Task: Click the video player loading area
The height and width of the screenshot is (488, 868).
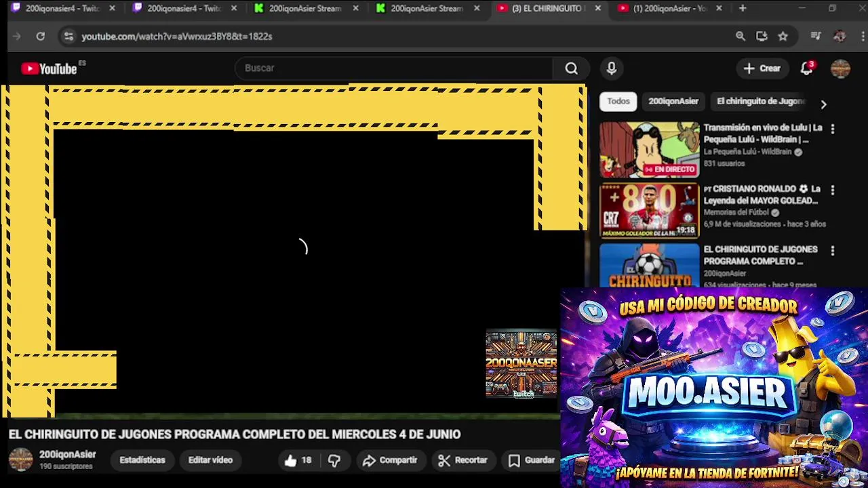Action: coord(302,248)
